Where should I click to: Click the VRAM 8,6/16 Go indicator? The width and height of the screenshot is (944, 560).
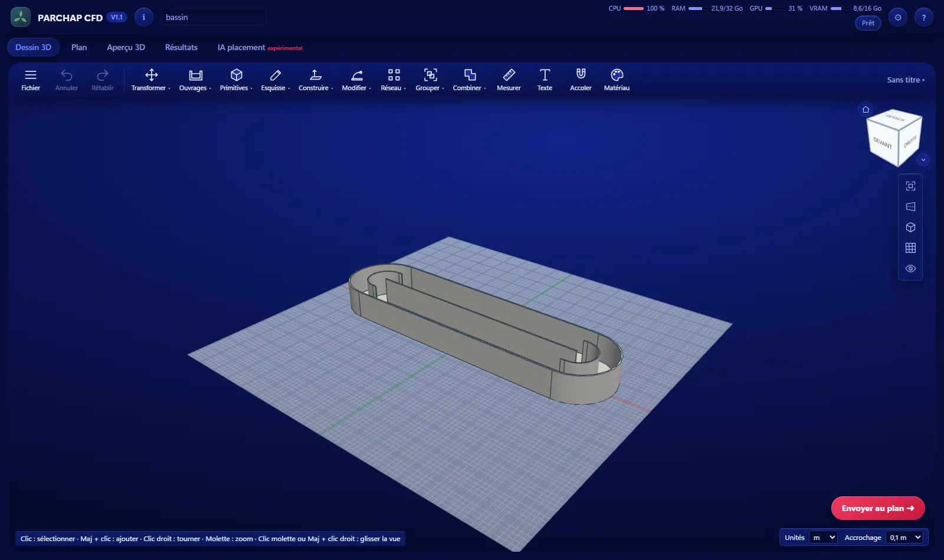(845, 8)
